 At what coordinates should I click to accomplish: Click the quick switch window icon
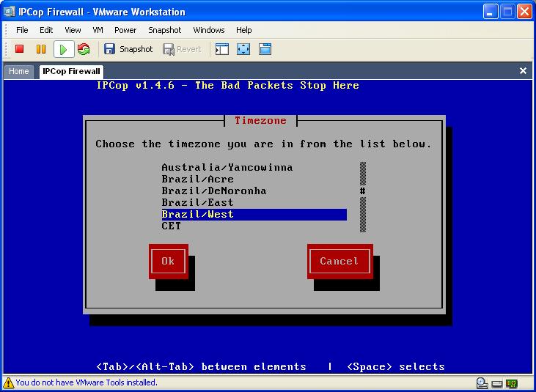tap(265, 49)
